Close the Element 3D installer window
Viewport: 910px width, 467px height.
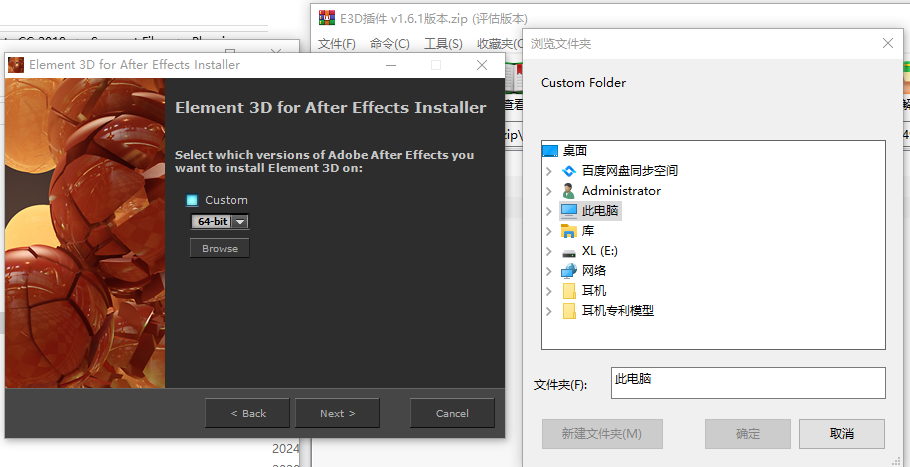(x=482, y=65)
